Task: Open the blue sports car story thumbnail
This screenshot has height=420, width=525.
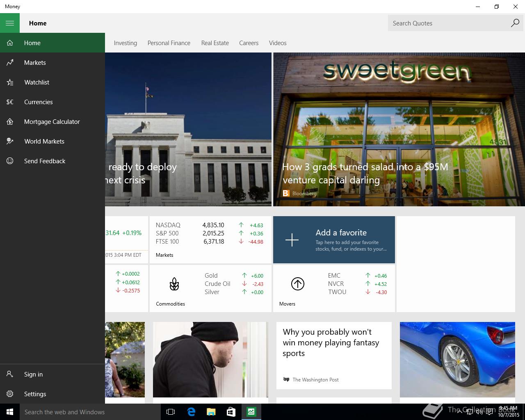Action: (457, 359)
